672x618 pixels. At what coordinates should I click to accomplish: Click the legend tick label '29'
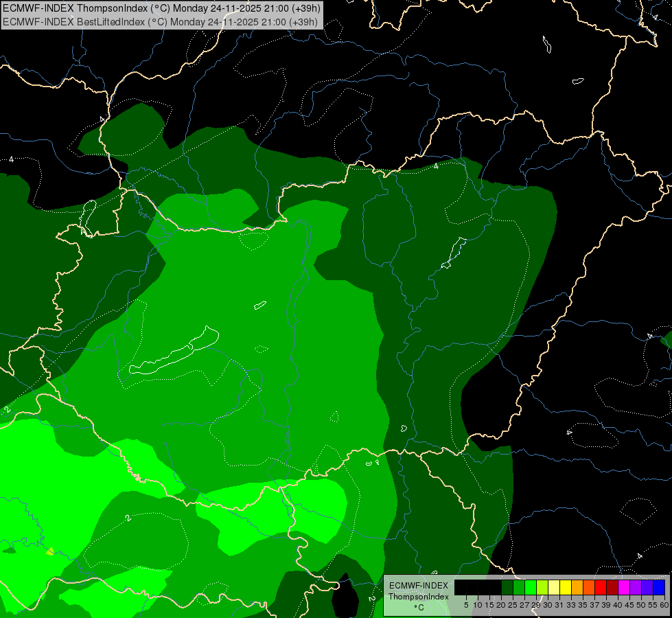(536, 605)
